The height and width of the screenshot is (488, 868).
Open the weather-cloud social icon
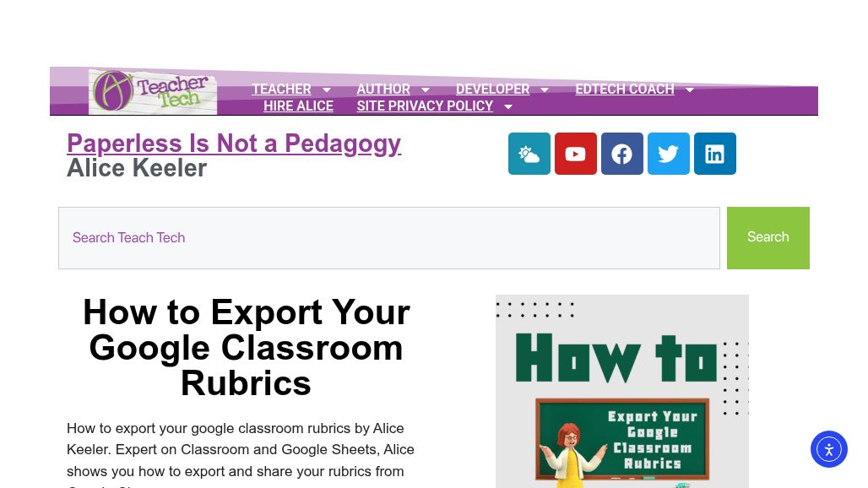click(x=529, y=154)
